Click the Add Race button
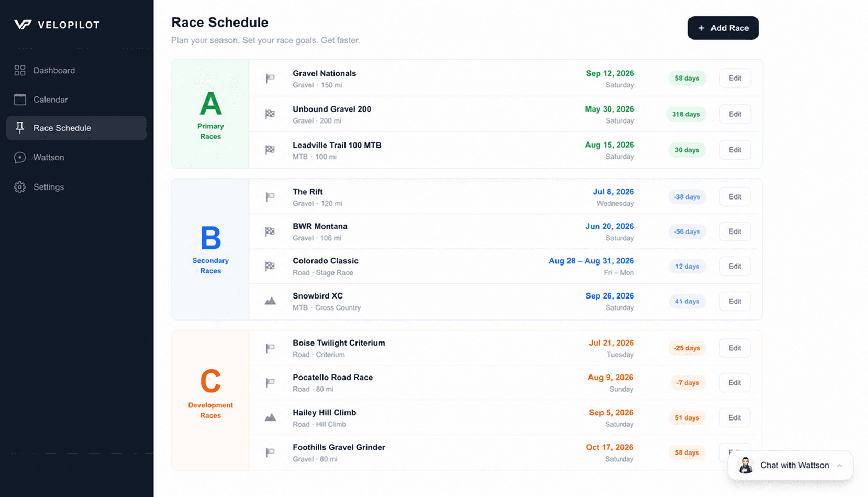868x497 pixels. coord(723,28)
